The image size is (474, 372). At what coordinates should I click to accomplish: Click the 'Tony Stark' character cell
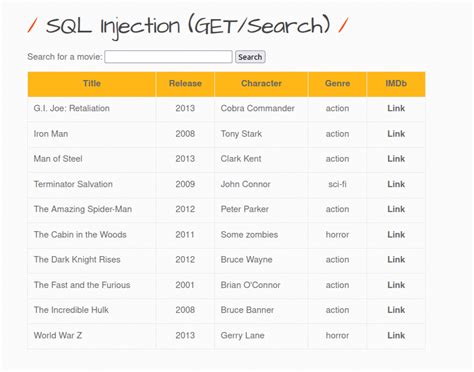tap(261, 134)
